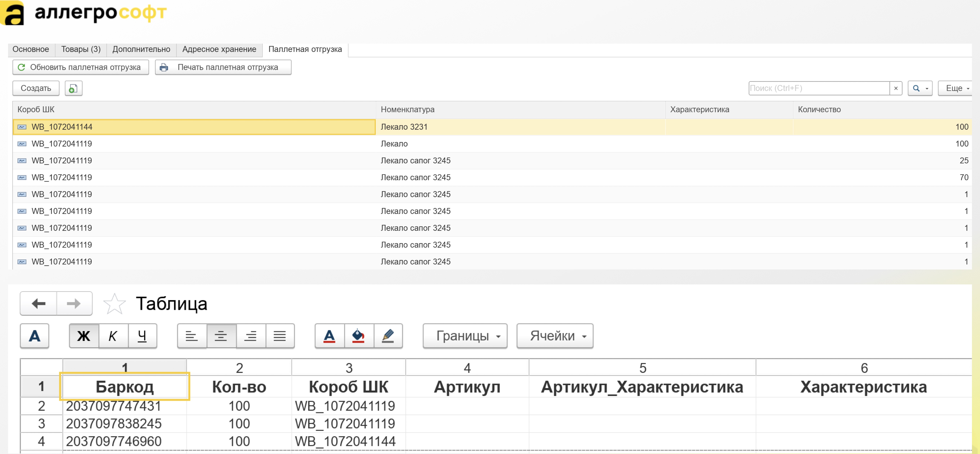
Task: Click the Аллегрософт logo
Action: (x=84, y=13)
